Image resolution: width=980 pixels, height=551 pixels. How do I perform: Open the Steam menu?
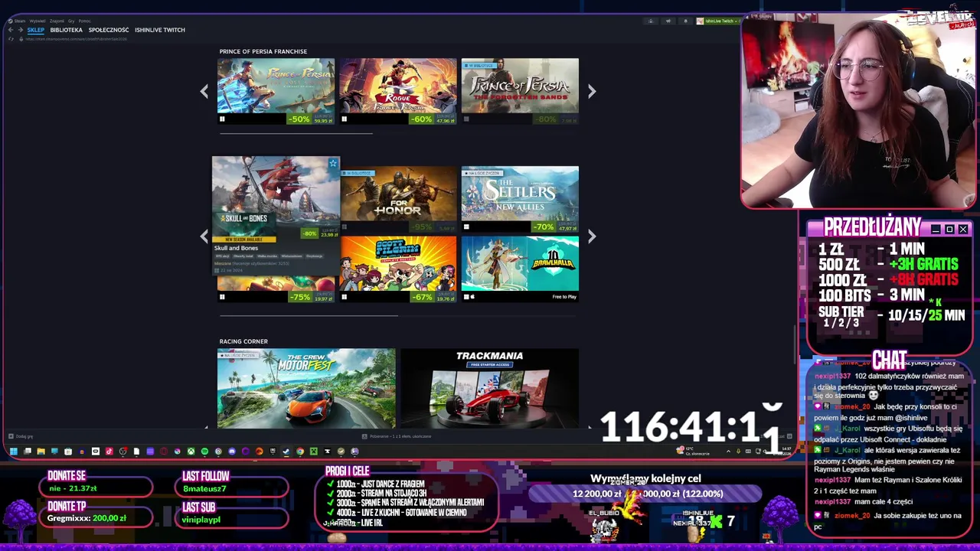[20, 21]
